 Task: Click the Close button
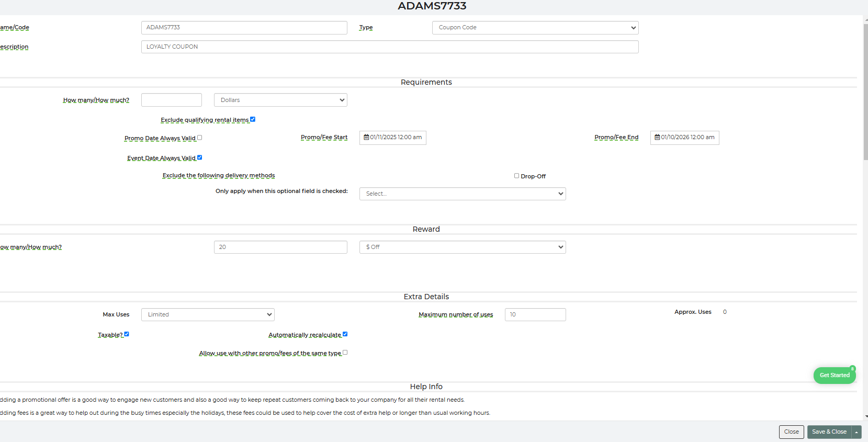click(791, 432)
